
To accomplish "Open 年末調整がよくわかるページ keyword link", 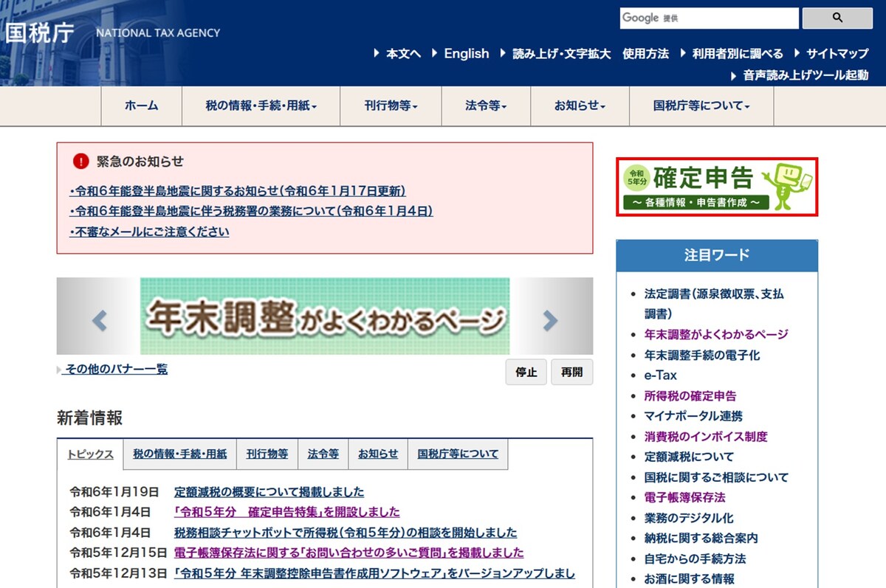I will coord(716,334).
